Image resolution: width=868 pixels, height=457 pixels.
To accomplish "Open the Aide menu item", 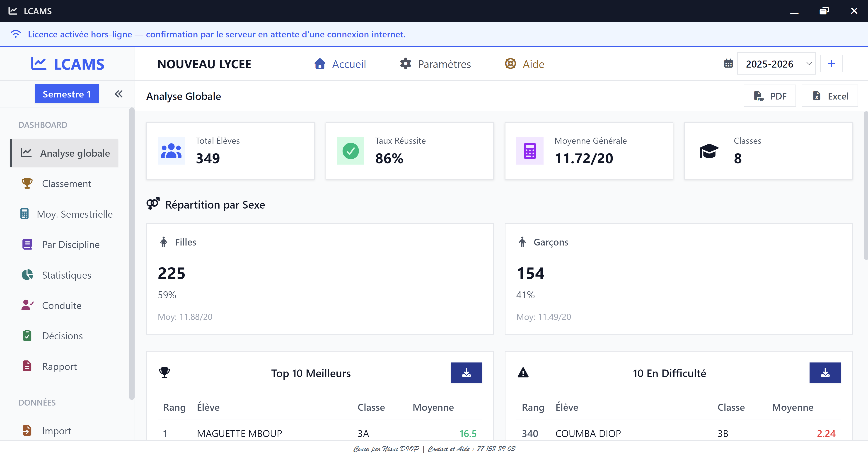I will pos(524,64).
